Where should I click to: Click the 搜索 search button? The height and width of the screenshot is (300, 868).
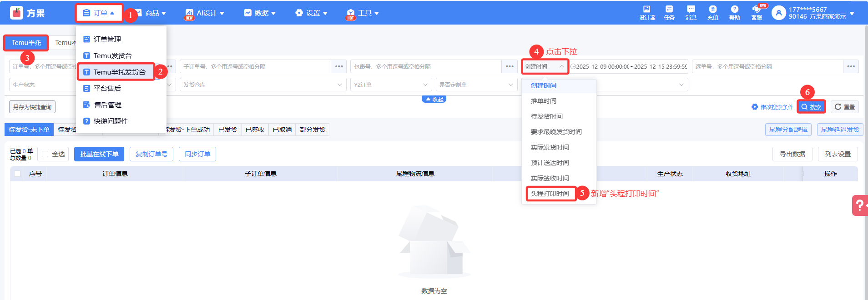pos(811,107)
